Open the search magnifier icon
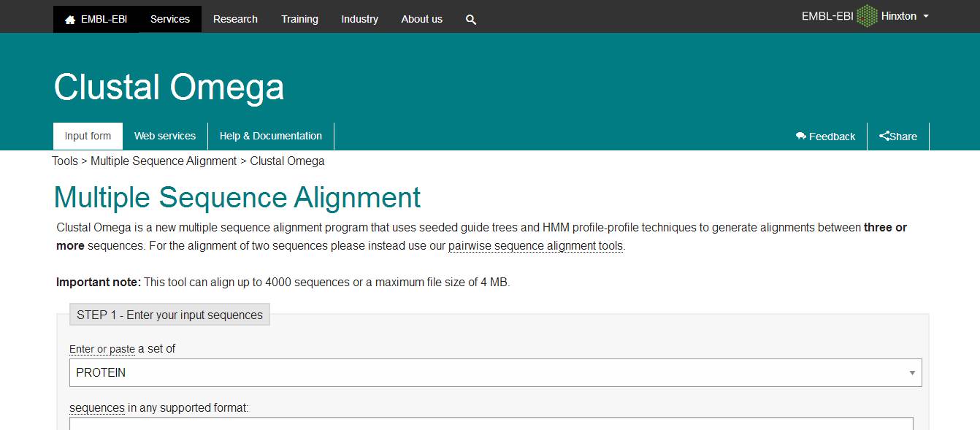 coord(471,20)
